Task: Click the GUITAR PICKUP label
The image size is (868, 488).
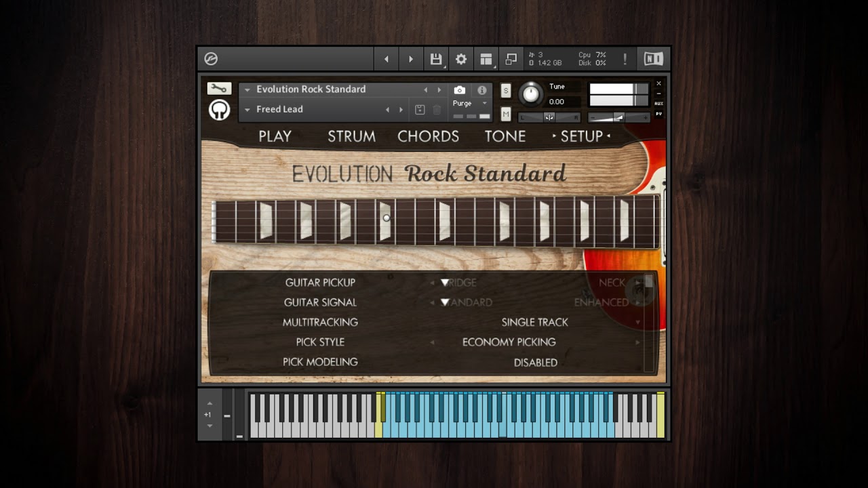Action: [320, 283]
